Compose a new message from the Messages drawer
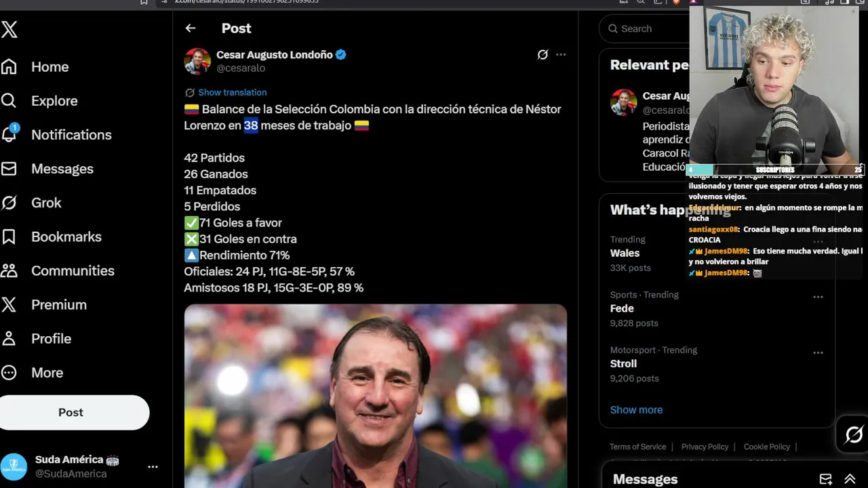868x488 pixels. [825, 479]
